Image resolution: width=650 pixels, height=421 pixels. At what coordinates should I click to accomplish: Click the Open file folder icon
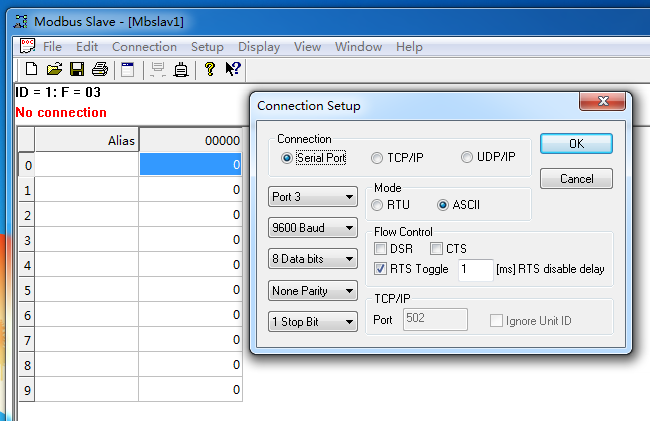click(54, 69)
